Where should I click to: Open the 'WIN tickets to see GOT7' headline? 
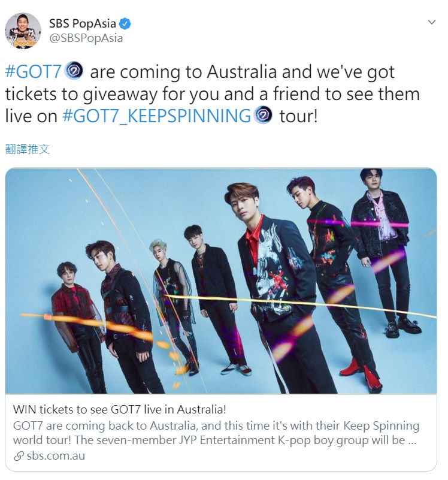120,409
